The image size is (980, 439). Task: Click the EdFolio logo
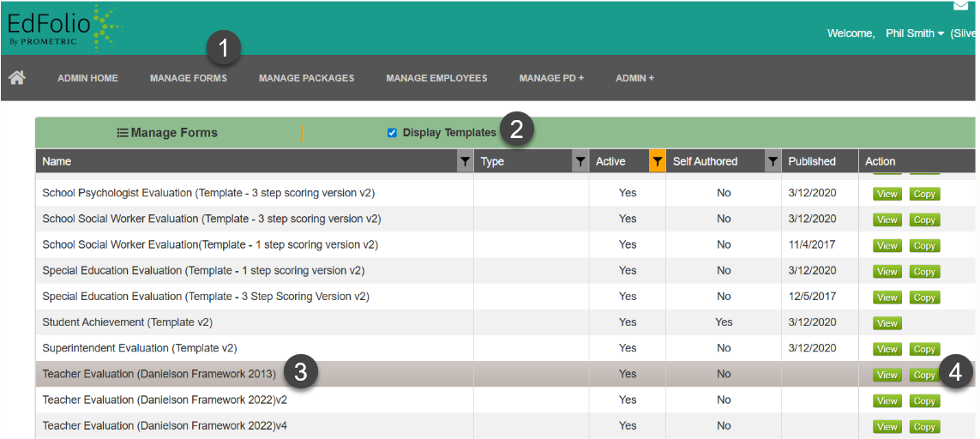pos(64,27)
